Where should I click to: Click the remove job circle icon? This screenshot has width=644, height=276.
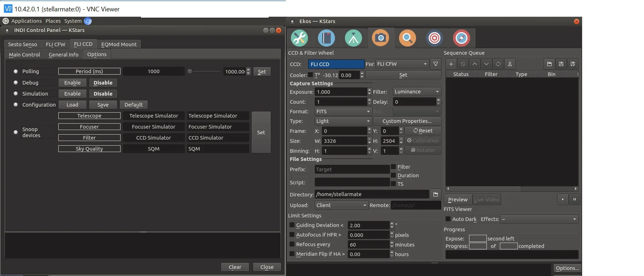[463, 64]
